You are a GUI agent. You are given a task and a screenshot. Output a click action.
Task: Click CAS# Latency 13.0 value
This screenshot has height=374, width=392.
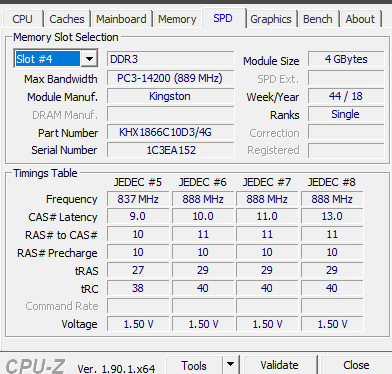(332, 216)
